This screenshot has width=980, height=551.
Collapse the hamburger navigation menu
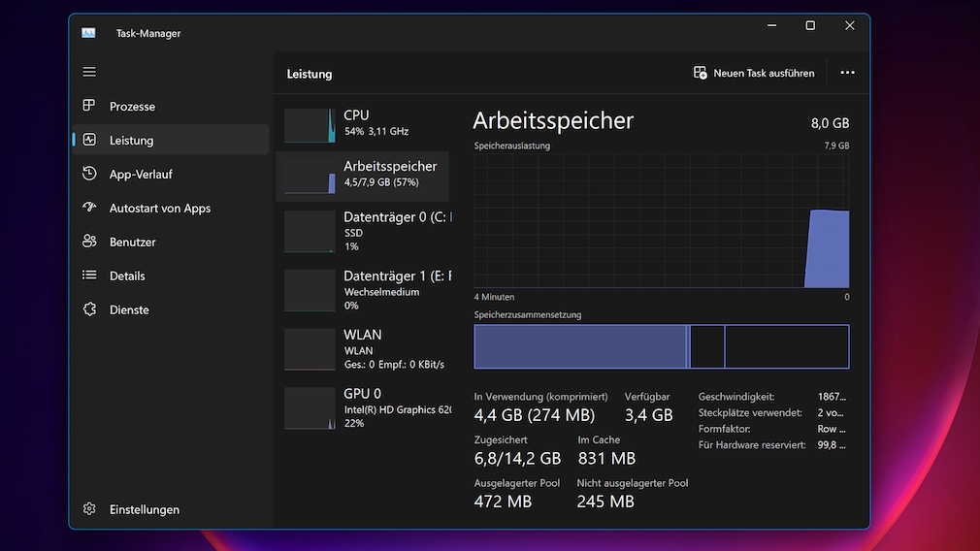[89, 72]
